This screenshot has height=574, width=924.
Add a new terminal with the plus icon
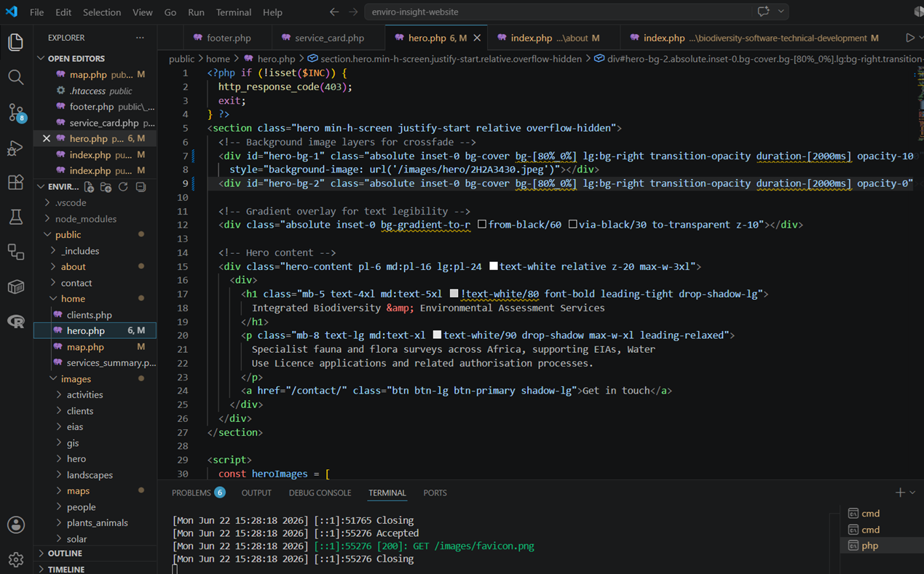(900, 493)
